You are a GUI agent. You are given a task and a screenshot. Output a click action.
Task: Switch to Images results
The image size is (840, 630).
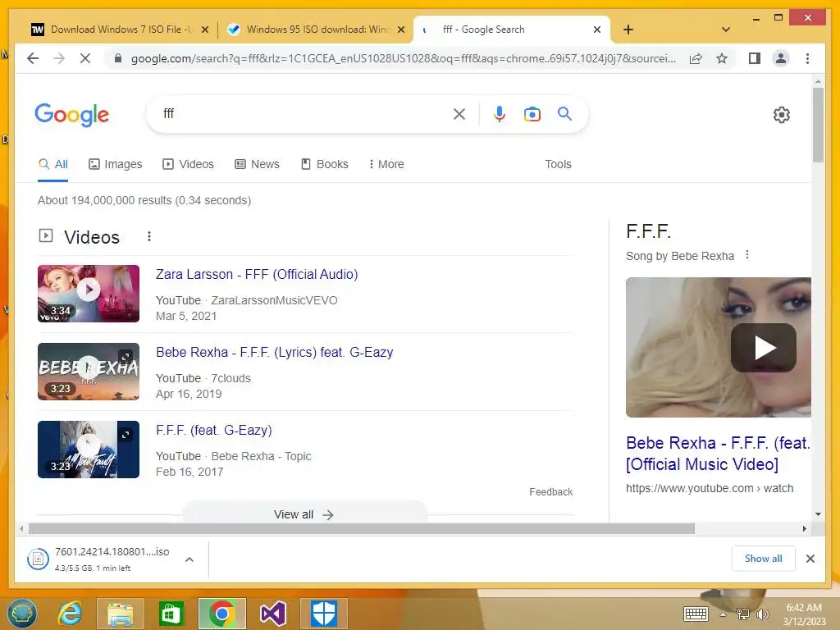115,164
